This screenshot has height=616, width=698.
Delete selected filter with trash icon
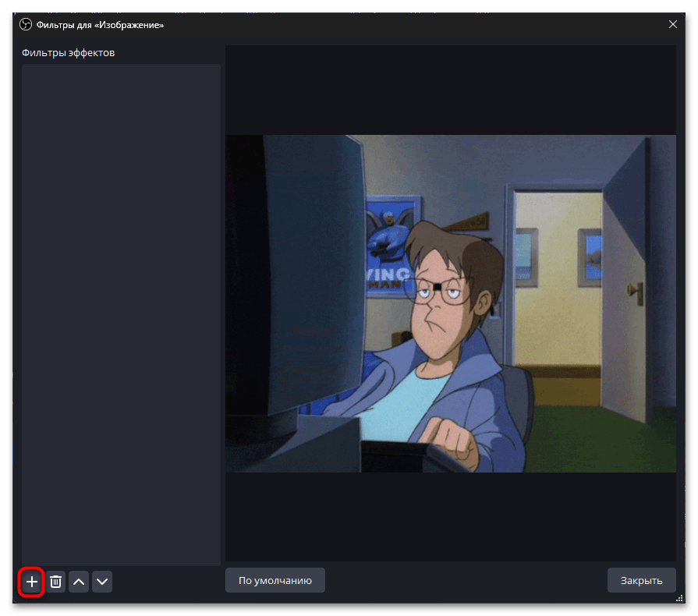click(x=55, y=581)
